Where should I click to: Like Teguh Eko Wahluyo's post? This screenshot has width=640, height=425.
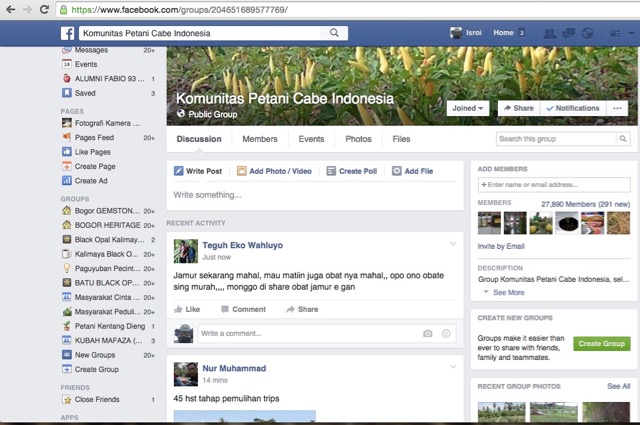tap(186, 309)
